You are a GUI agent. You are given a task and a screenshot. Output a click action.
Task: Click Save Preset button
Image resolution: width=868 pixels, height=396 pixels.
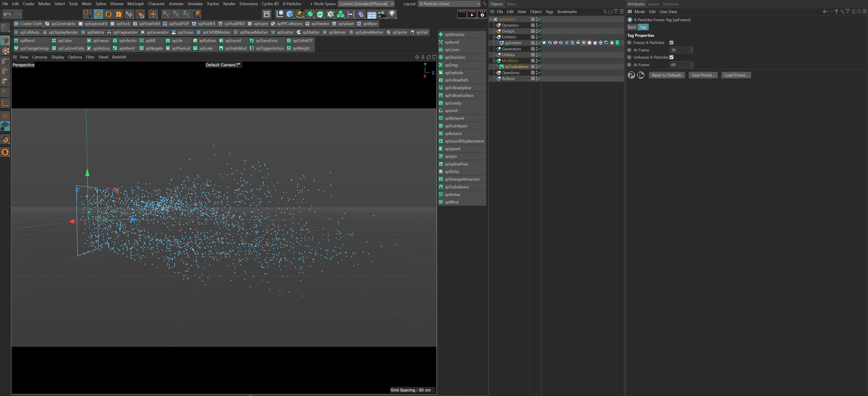703,75
